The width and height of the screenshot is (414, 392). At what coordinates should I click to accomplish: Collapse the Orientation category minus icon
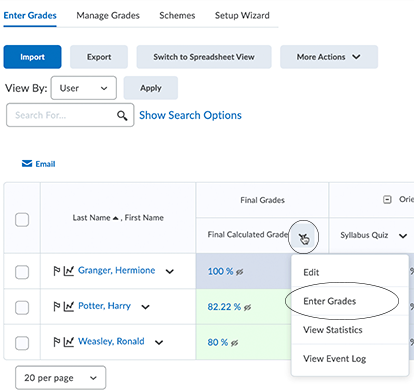(x=387, y=200)
